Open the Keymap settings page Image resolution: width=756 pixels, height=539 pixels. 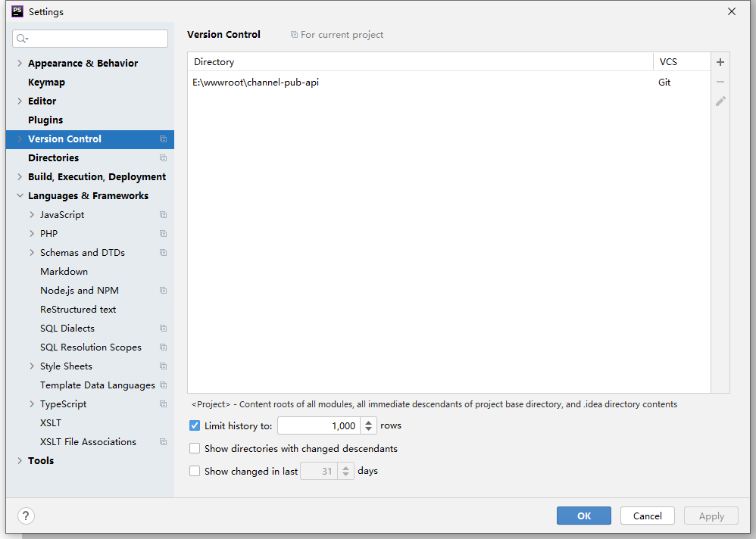click(46, 83)
